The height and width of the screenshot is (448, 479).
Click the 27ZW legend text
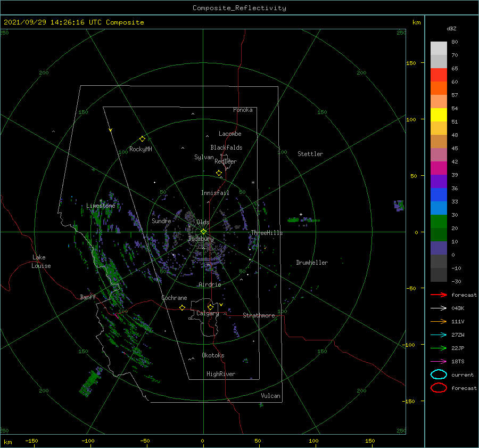458,335
